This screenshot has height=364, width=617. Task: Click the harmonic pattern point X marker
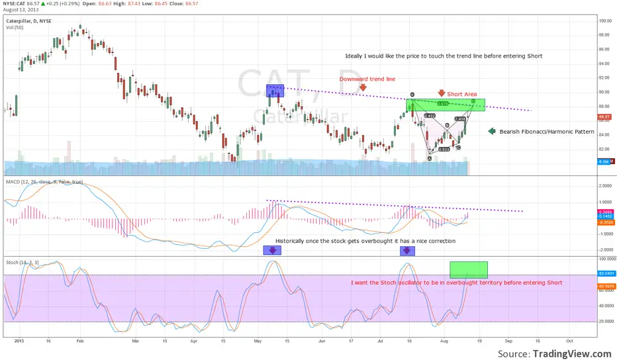click(x=412, y=95)
